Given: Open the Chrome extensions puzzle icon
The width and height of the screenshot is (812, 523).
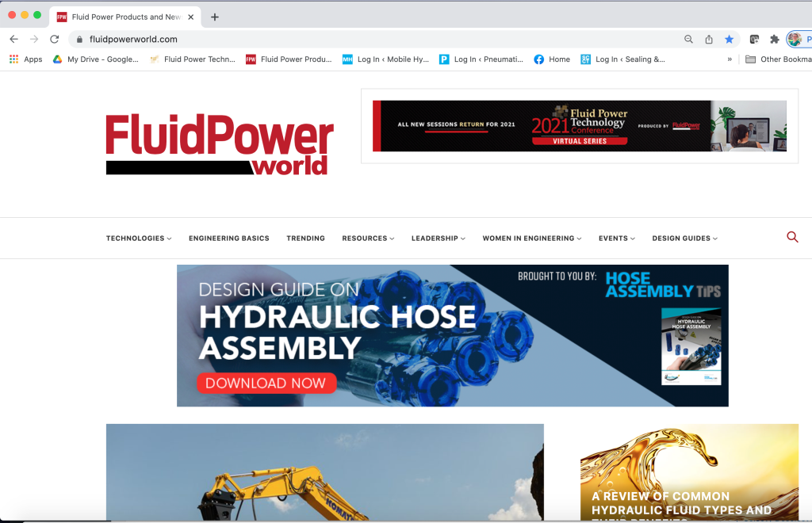Looking at the screenshot, I should pyautogui.click(x=775, y=40).
